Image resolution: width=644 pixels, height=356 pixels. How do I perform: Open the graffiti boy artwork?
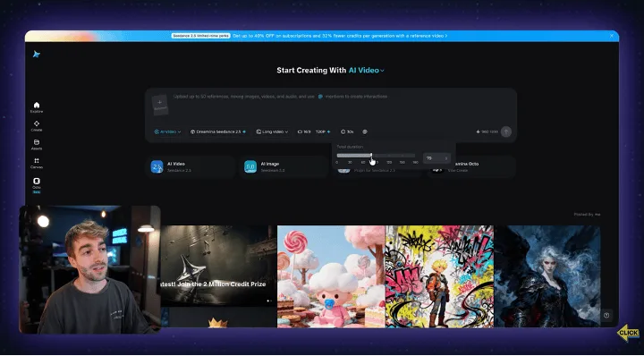click(x=439, y=276)
